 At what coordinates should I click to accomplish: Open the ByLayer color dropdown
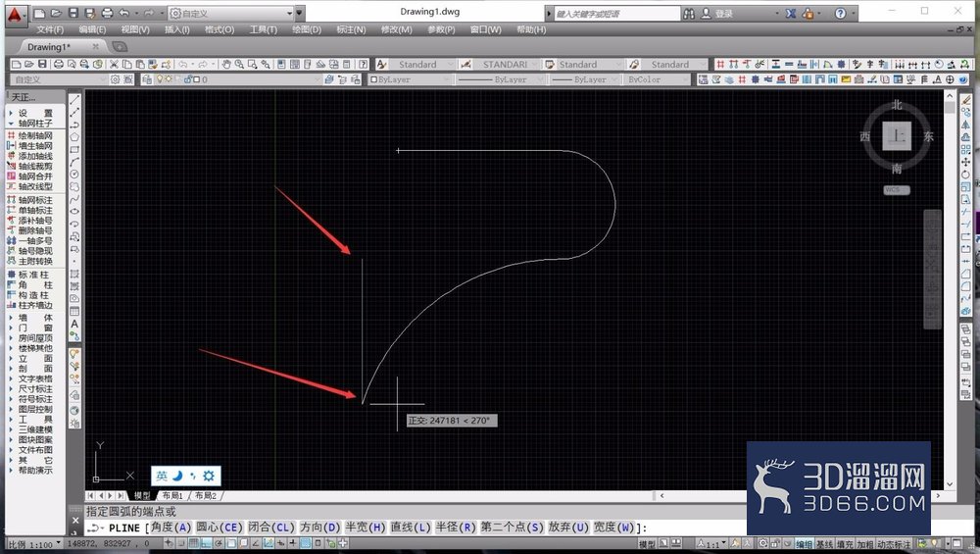(409, 79)
